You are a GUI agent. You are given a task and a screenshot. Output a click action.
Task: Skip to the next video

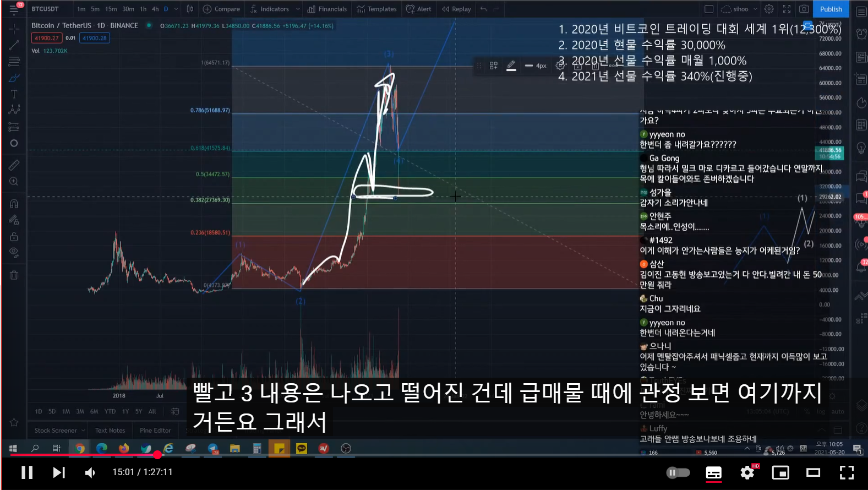pyautogui.click(x=58, y=472)
